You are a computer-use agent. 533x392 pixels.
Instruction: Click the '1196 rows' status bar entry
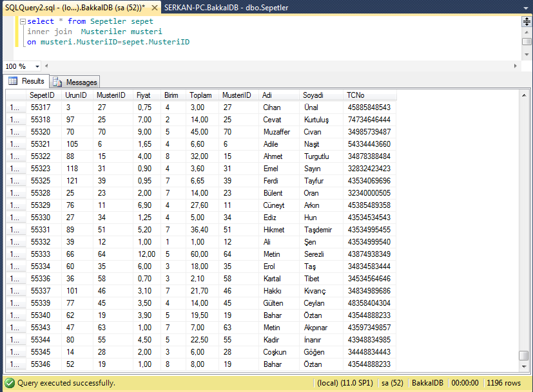(x=503, y=383)
